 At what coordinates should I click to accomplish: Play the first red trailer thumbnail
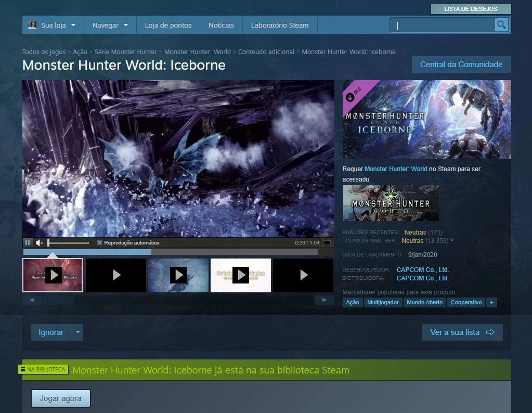(x=53, y=275)
